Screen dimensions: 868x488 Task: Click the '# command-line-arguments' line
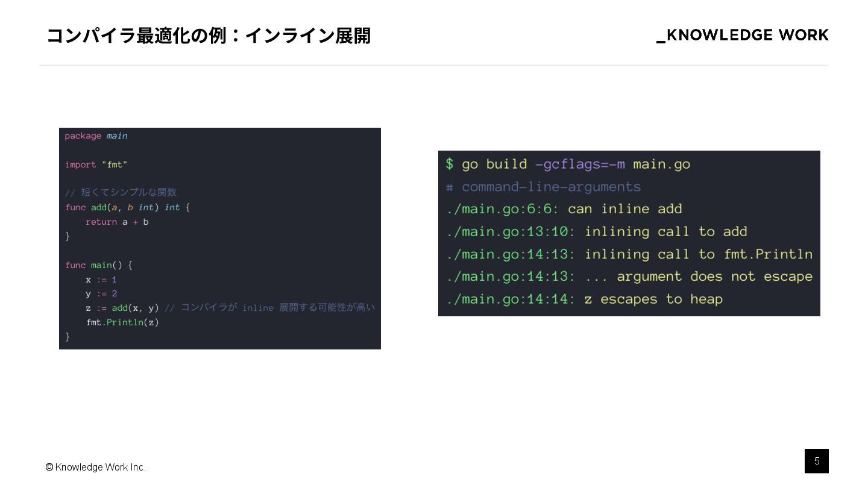click(543, 187)
